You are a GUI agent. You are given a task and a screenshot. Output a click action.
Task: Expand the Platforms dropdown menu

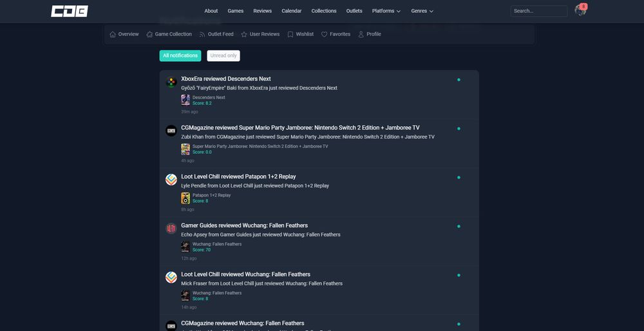pyautogui.click(x=386, y=11)
